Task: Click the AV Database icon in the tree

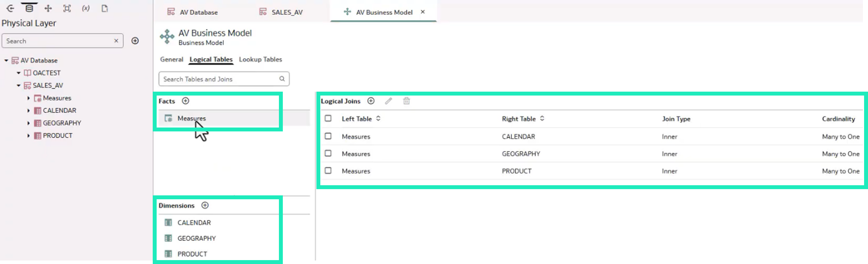Action: click(x=15, y=60)
